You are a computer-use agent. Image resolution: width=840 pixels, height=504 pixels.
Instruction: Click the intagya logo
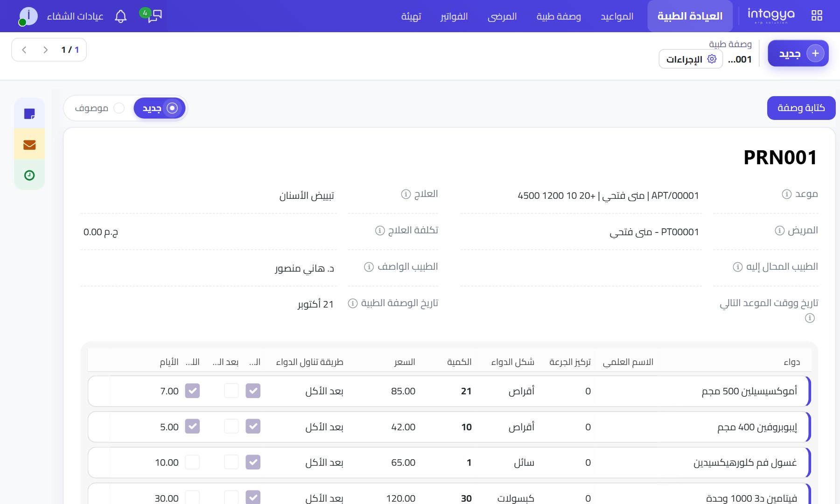771,16
